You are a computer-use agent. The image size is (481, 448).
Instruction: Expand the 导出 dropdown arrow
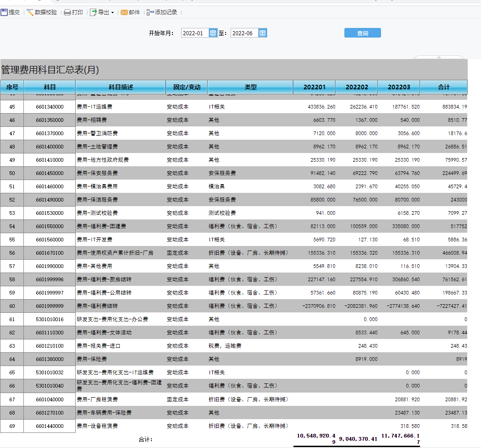click(x=112, y=13)
